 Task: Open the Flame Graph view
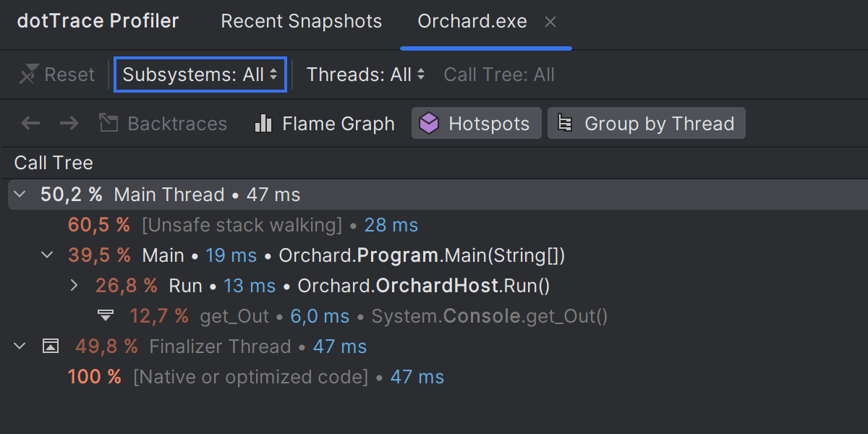pos(325,124)
